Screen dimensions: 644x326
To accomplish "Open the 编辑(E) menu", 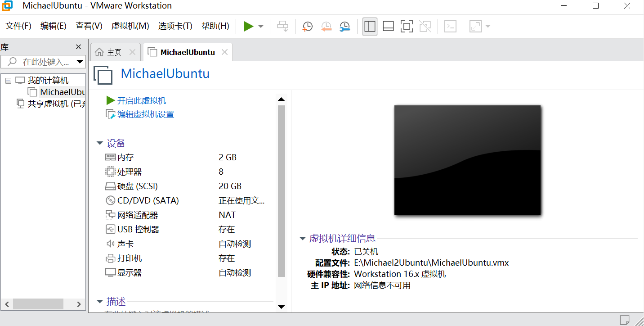I will pos(54,26).
